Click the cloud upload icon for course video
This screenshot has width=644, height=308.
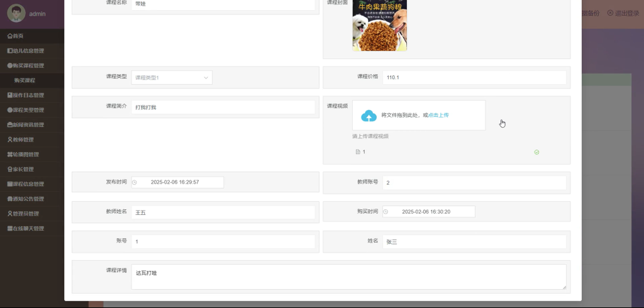(369, 116)
